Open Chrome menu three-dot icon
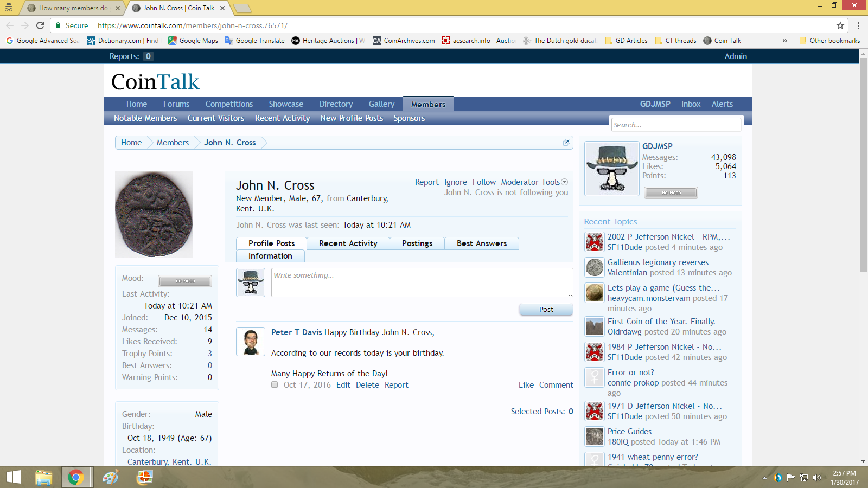The image size is (868, 488). pos(858,25)
